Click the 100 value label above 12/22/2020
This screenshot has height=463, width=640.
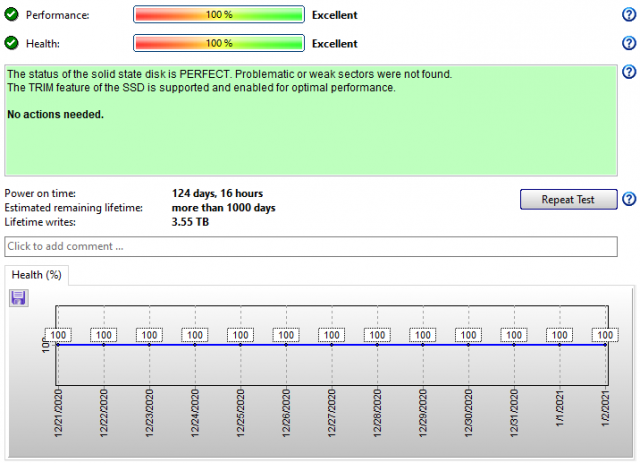[104, 335]
